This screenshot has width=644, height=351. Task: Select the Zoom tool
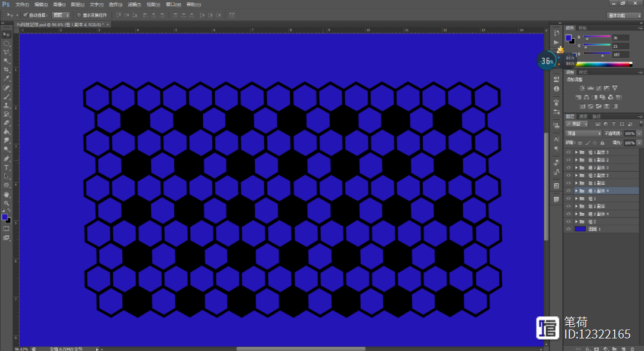[7, 203]
